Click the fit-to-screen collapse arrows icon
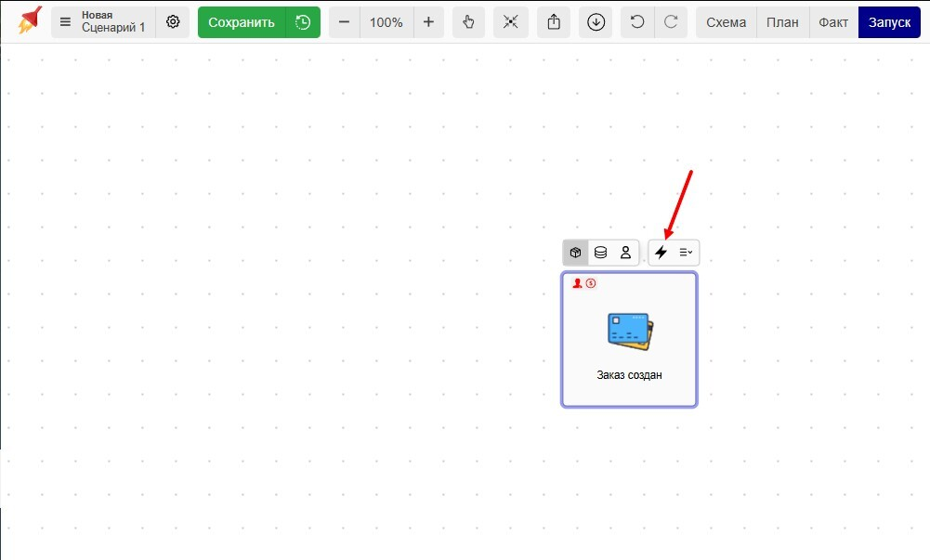 (511, 22)
